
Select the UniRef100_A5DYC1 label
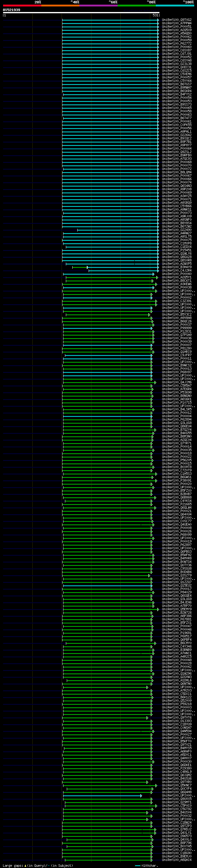pyautogui.click(x=177, y=755)
